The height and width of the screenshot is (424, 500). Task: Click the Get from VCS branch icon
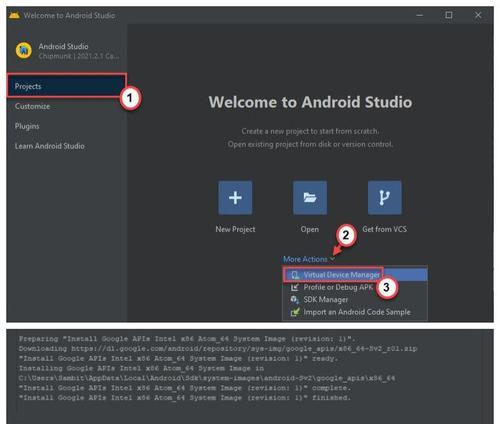(x=385, y=198)
